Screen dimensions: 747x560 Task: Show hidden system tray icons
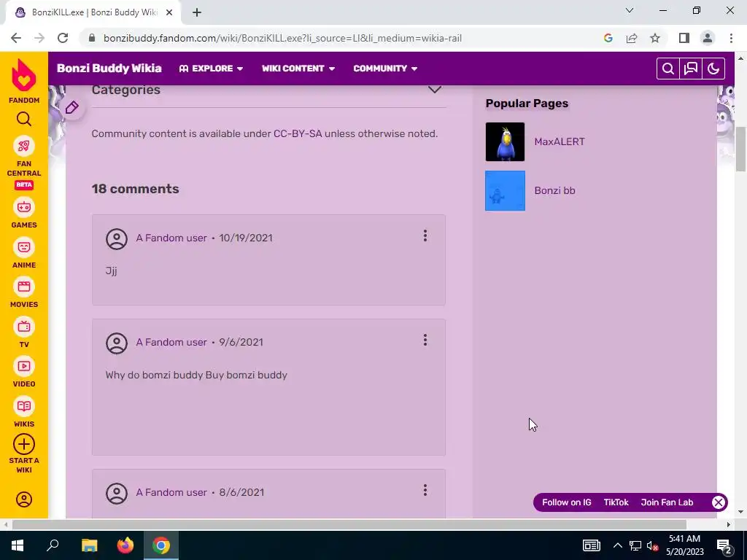[x=617, y=545]
